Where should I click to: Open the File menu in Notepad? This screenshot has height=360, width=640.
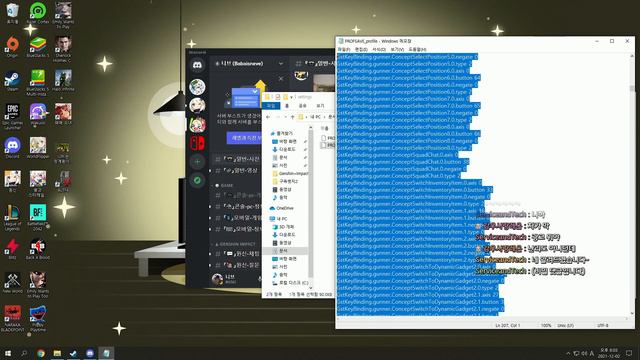click(x=344, y=49)
